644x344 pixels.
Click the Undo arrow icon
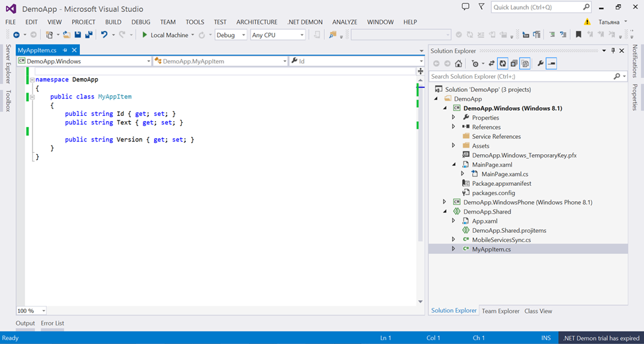[x=104, y=35]
